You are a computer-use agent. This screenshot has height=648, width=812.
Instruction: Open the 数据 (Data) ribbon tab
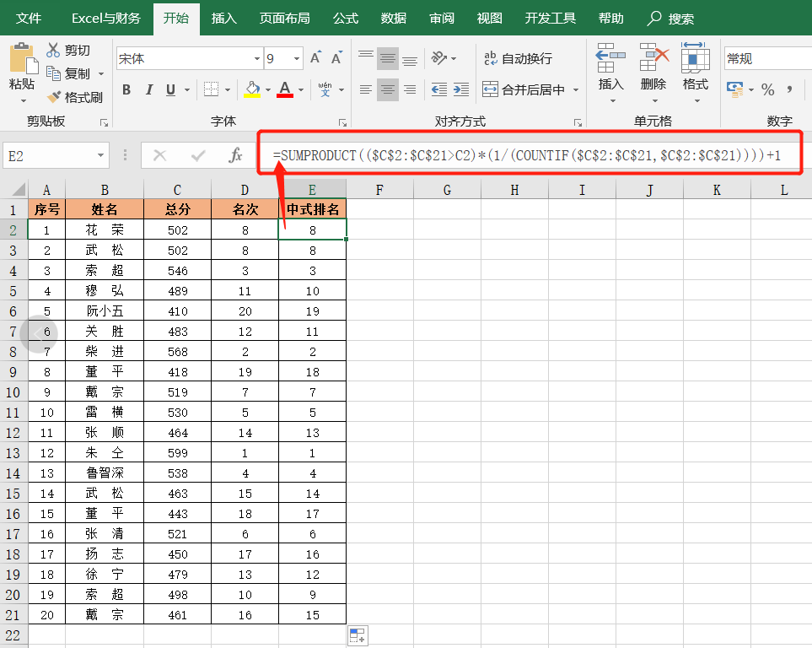pyautogui.click(x=394, y=18)
